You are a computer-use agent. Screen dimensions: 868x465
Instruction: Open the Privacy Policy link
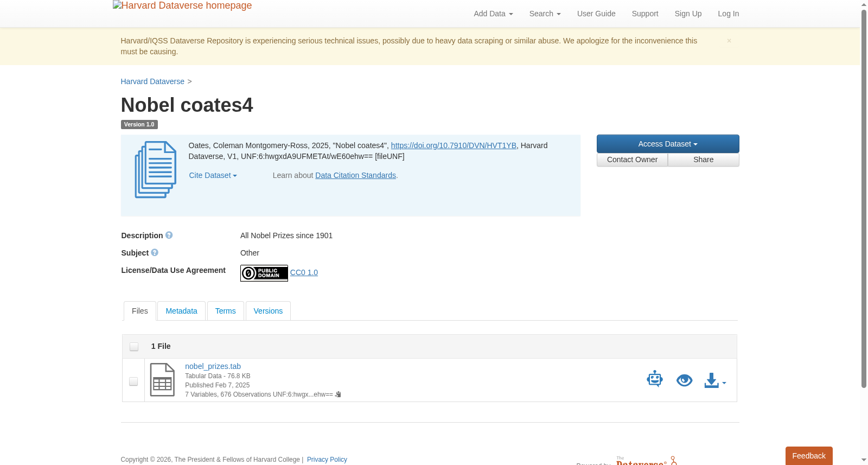click(x=327, y=460)
